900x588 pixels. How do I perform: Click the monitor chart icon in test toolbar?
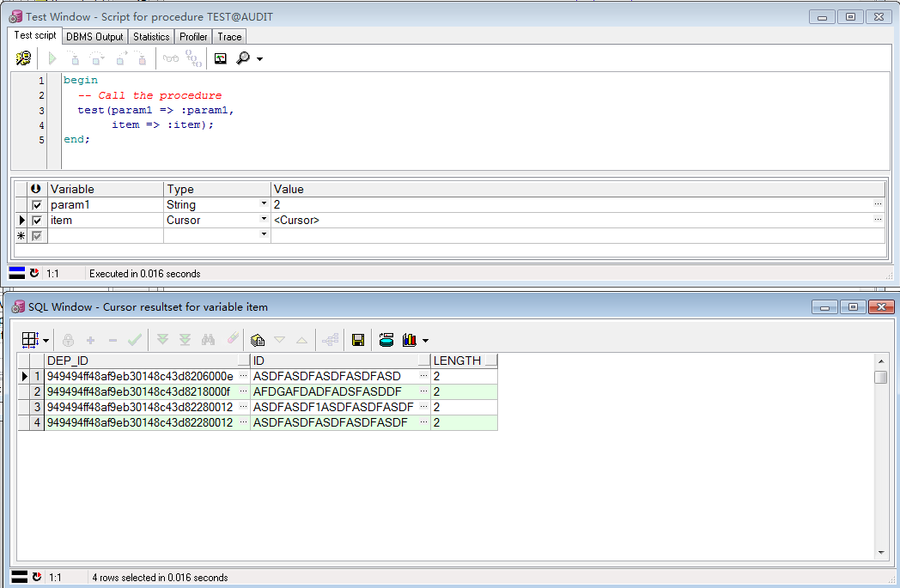click(x=221, y=58)
